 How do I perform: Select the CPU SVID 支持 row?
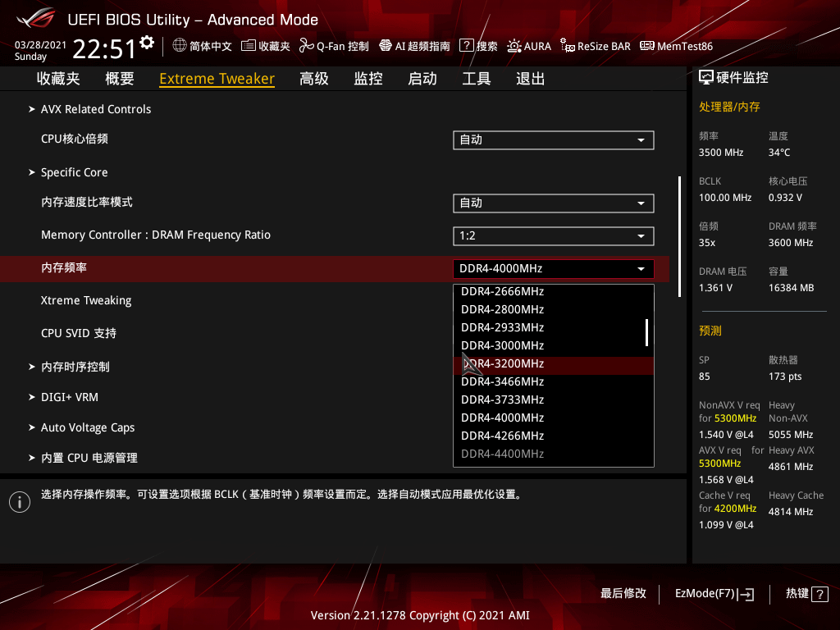click(78, 333)
